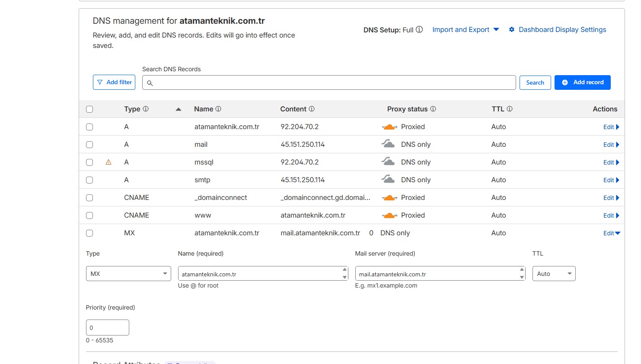Click the Dashboard Display Settings gear icon

tap(512, 30)
